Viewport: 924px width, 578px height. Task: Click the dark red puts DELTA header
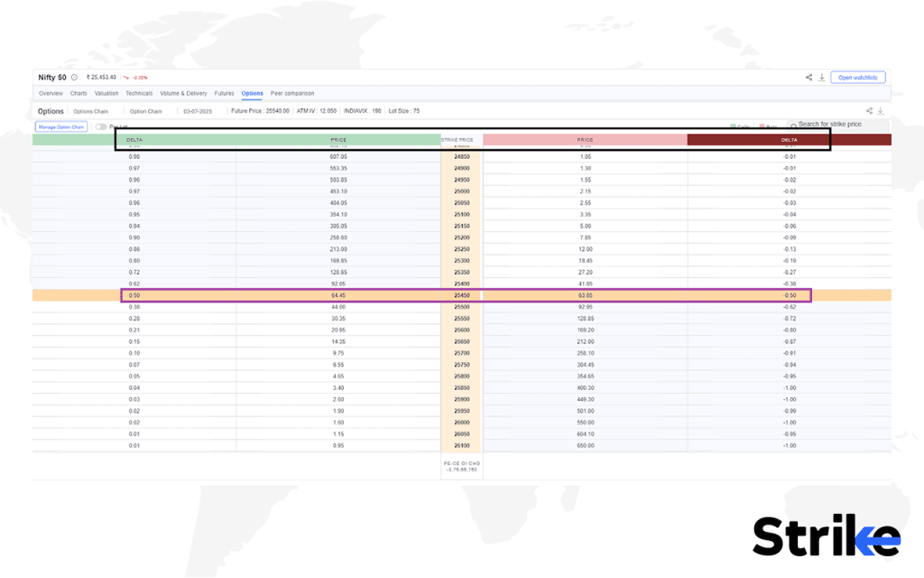tap(789, 140)
